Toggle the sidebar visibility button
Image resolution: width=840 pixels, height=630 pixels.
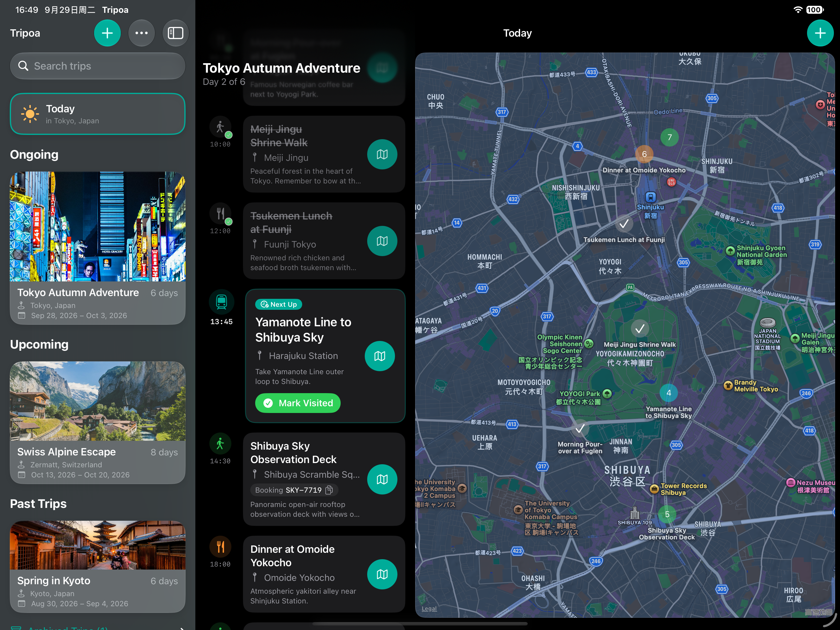(x=176, y=33)
